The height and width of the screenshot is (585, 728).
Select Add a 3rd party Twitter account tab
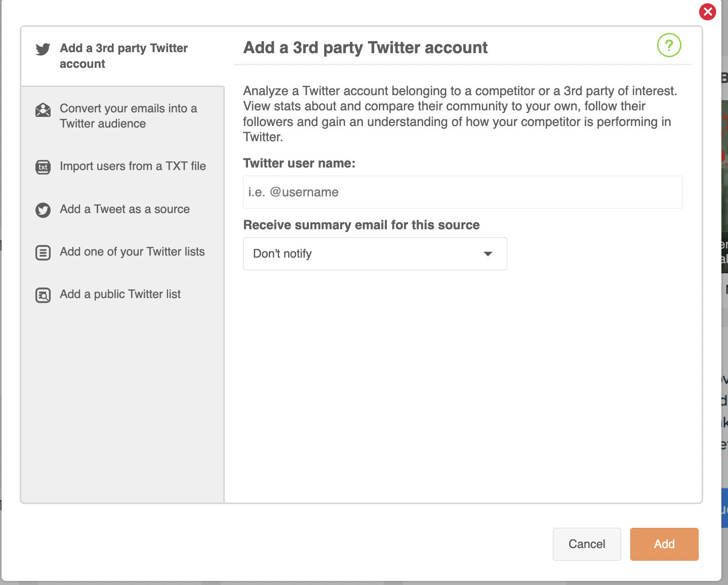(123, 56)
